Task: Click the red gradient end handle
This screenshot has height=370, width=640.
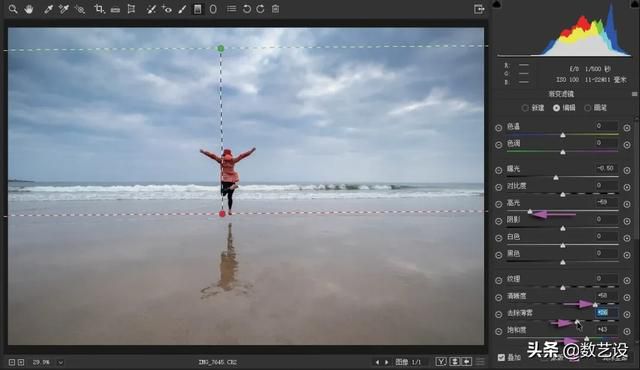Action: tap(222, 214)
